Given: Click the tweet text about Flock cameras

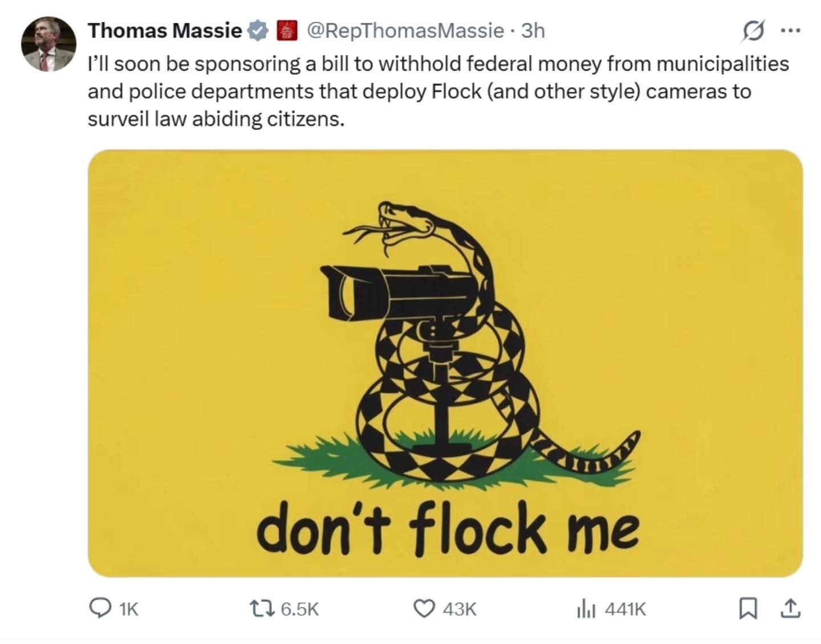Looking at the screenshot, I should coord(438,91).
